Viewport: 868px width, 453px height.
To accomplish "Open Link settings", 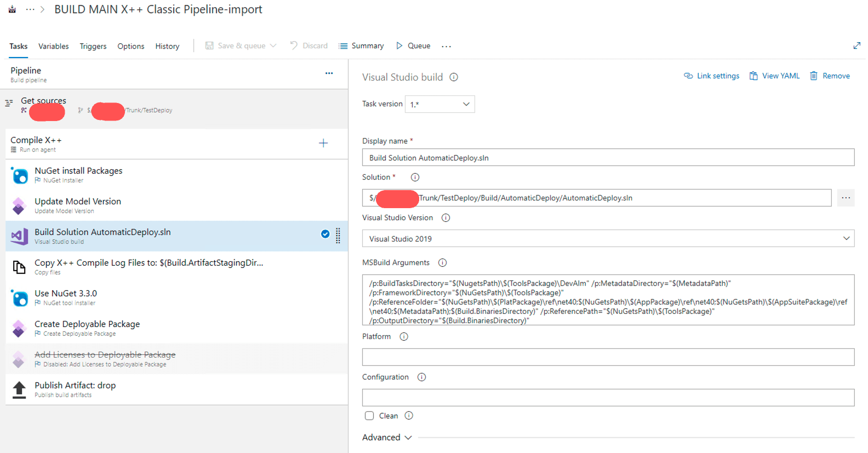I will coord(712,76).
